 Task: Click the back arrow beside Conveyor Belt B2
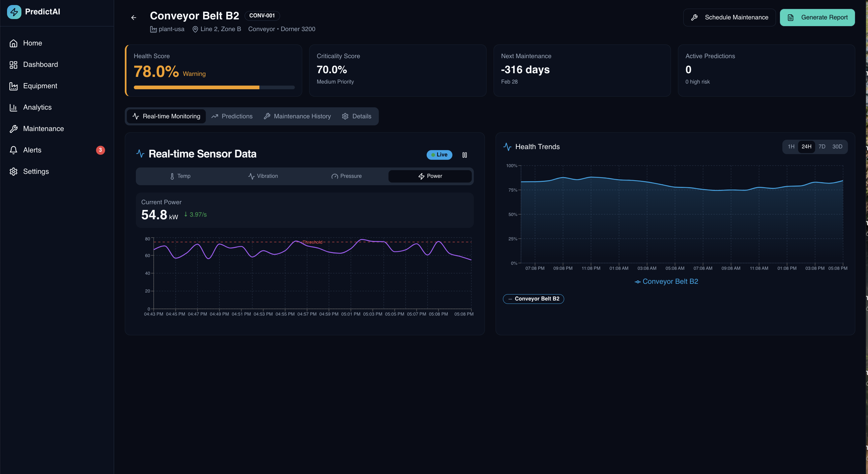point(134,17)
